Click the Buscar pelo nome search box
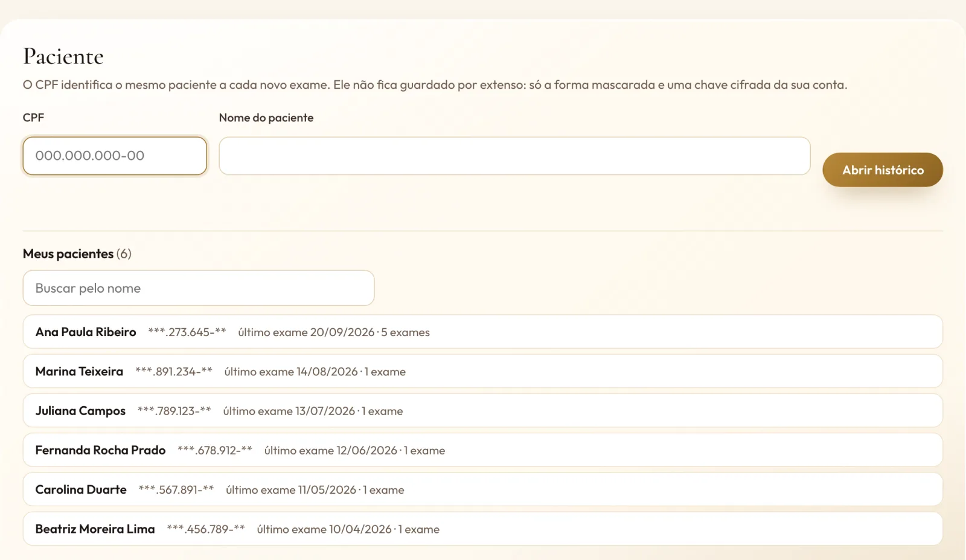The width and height of the screenshot is (966, 560). [x=199, y=288]
